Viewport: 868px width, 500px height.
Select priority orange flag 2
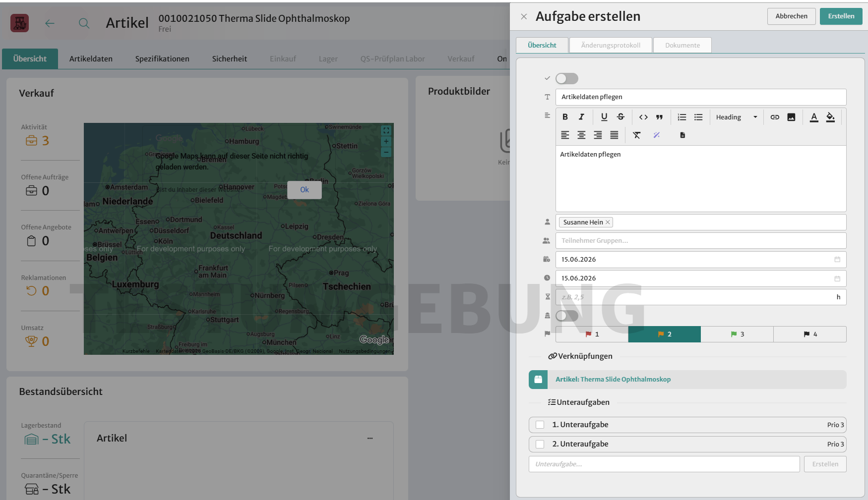[x=665, y=334]
